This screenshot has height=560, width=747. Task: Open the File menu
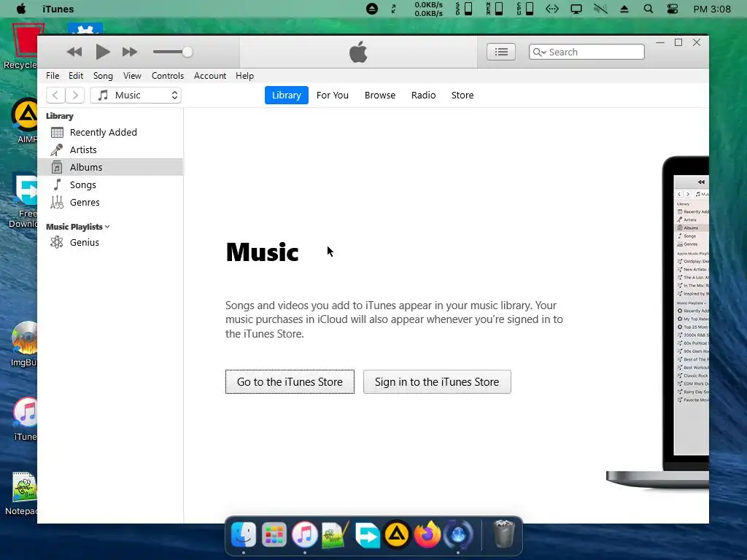click(53, 76)
